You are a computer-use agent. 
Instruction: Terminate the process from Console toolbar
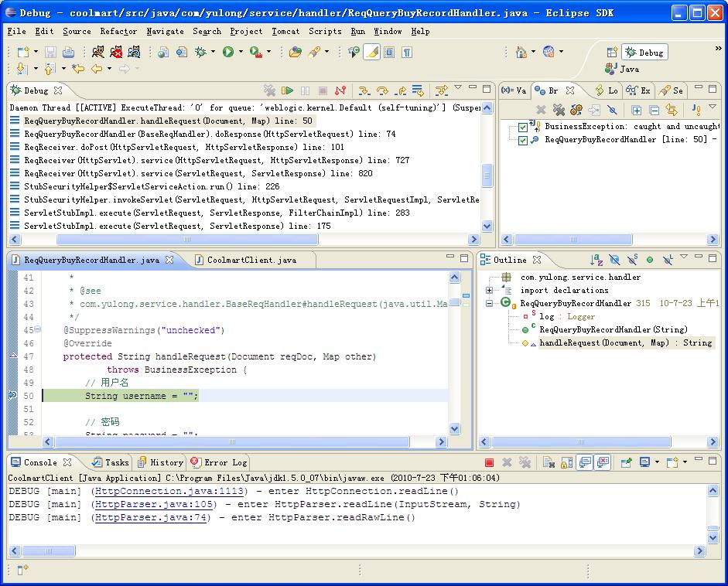[x=489, y=462]
